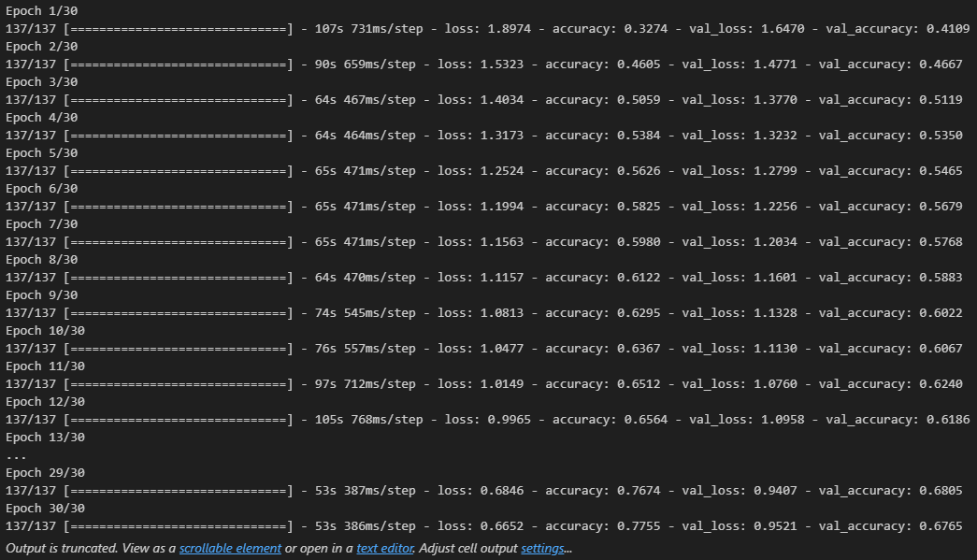Click val_loss value 0.9521

point(775,525)
